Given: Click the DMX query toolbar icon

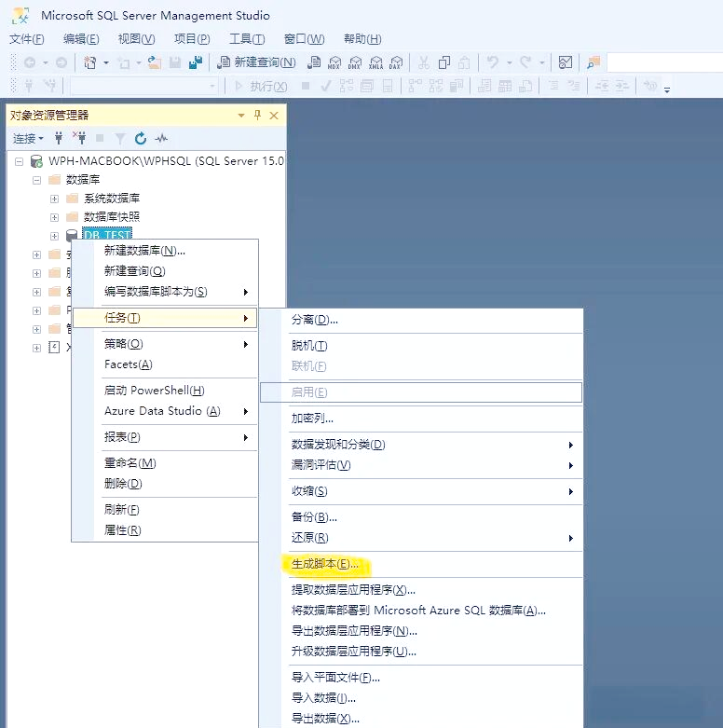Looking at the screenshot, I should point(355,62).
